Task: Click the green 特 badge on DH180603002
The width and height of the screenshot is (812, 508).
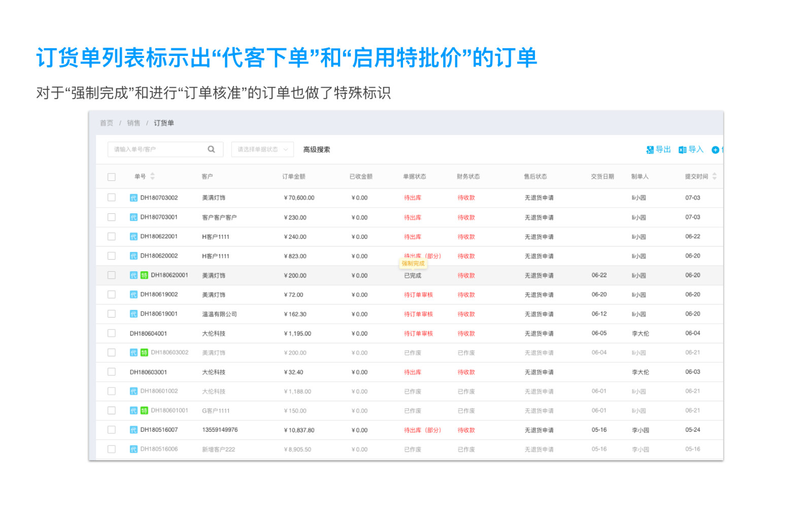Action: pyautogui.click(x=144, y=353)
